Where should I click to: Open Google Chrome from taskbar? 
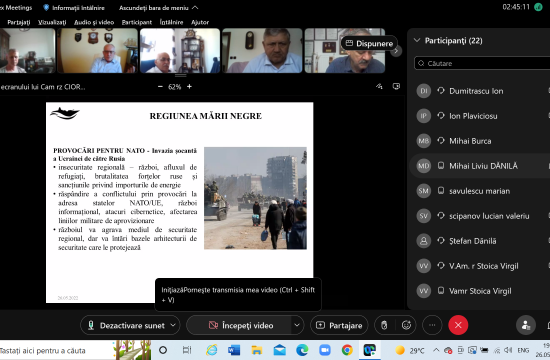pyautogui.click(x=347, y=350)
